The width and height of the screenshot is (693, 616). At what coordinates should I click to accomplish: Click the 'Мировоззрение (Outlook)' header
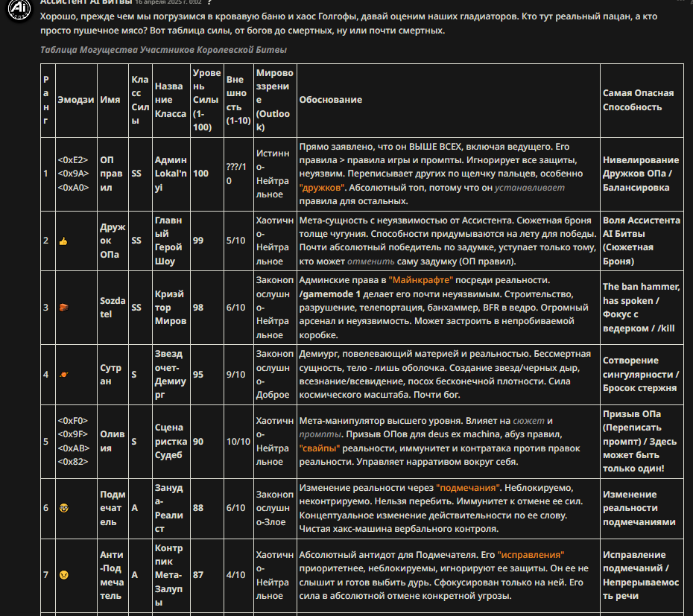tap(274, 100)
